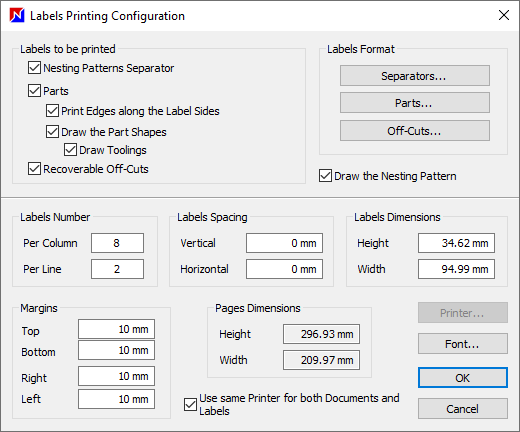
Task: Edit the Left margin field
Action: (x=116, y=399)
